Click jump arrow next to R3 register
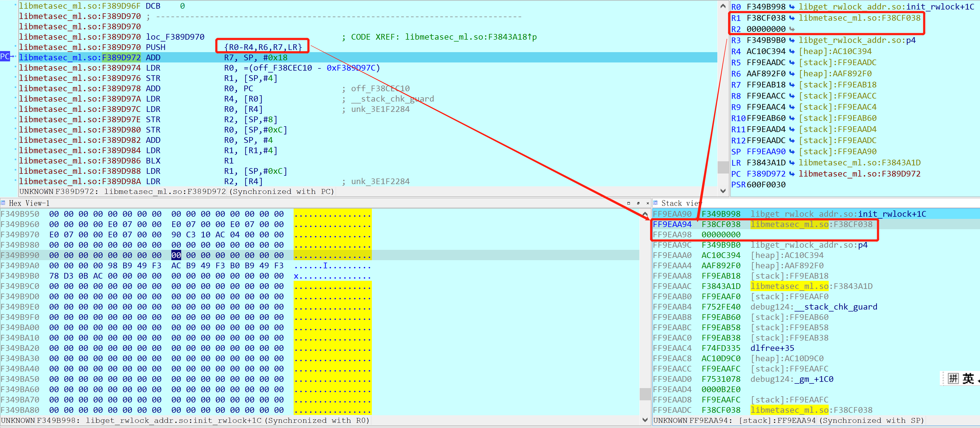The width and height of the screenshot is (980, 428). pyautogui.click(x=792, y=40)
